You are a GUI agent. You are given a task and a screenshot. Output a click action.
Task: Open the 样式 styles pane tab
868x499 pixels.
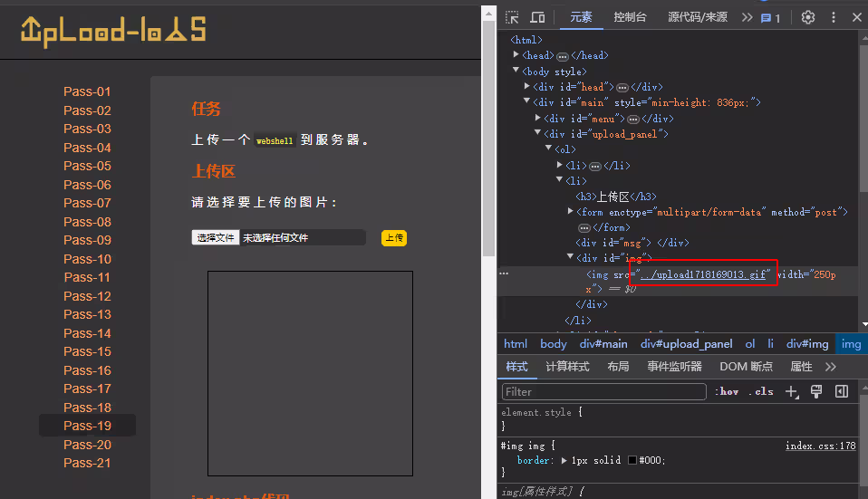pyautogui.click(x=517, y=366)
